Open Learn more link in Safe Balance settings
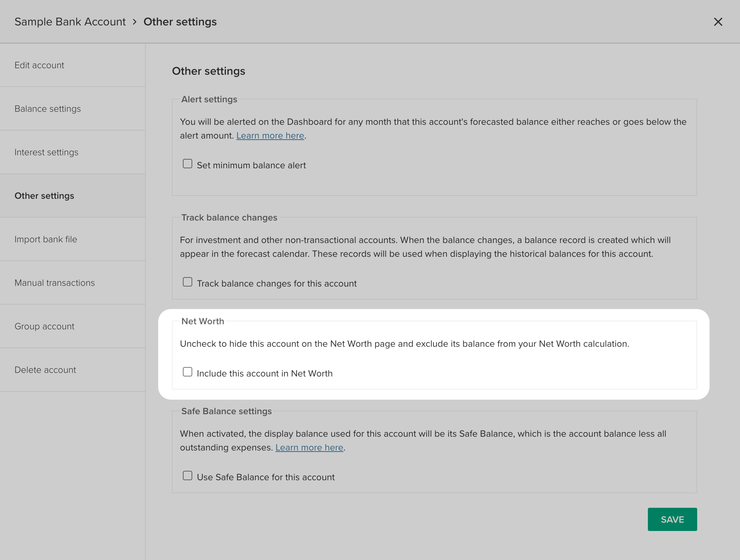 coord(309,448)
